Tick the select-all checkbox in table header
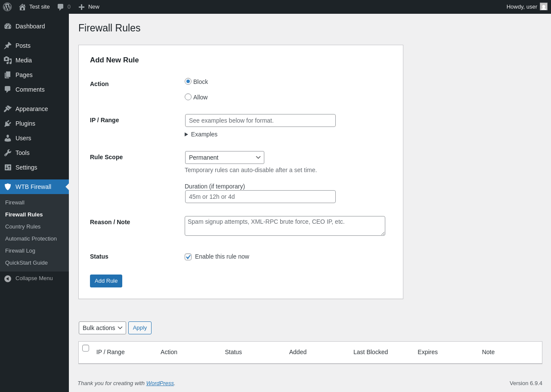The width and height of the screenshot is (551, 392). [x=86, y=348]
